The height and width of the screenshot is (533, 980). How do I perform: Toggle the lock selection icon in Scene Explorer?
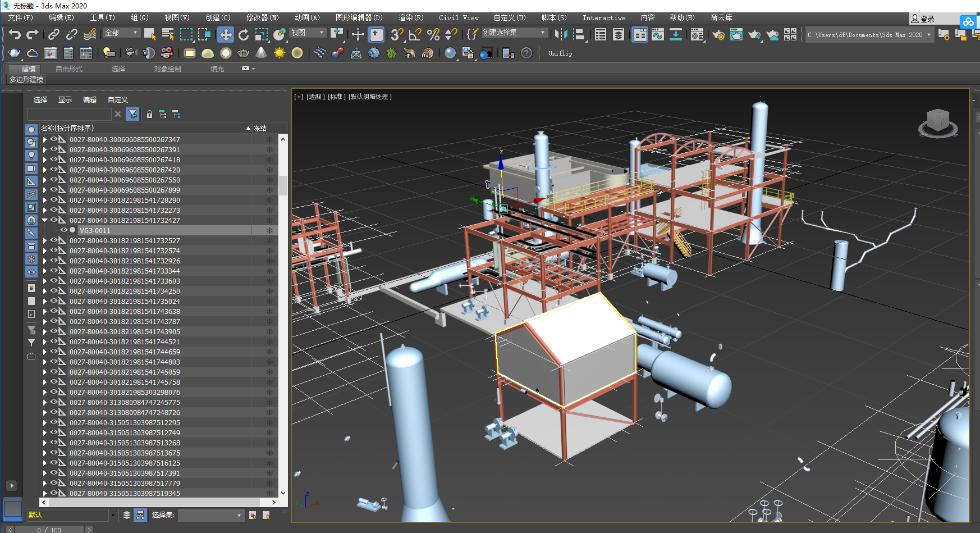[149, 114]
